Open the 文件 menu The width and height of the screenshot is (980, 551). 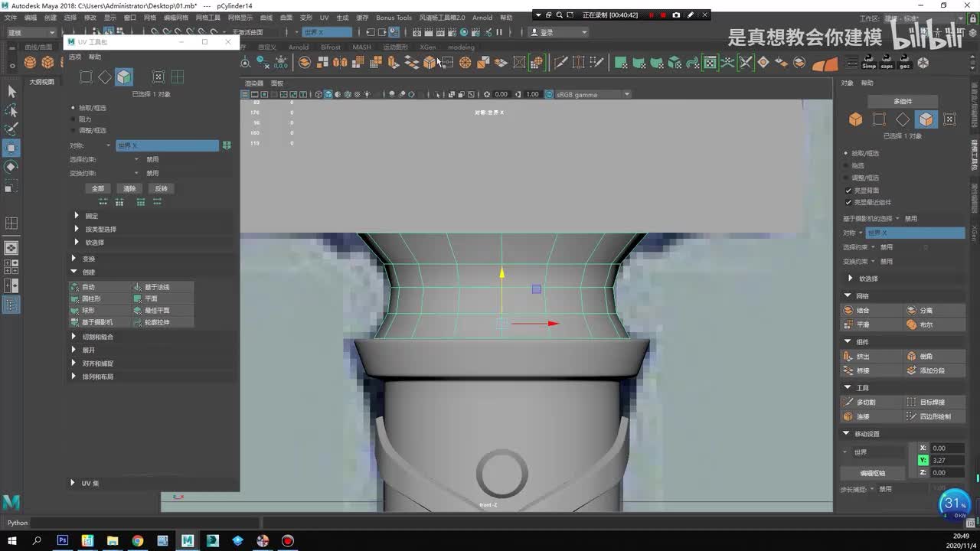tap(11, 17)
